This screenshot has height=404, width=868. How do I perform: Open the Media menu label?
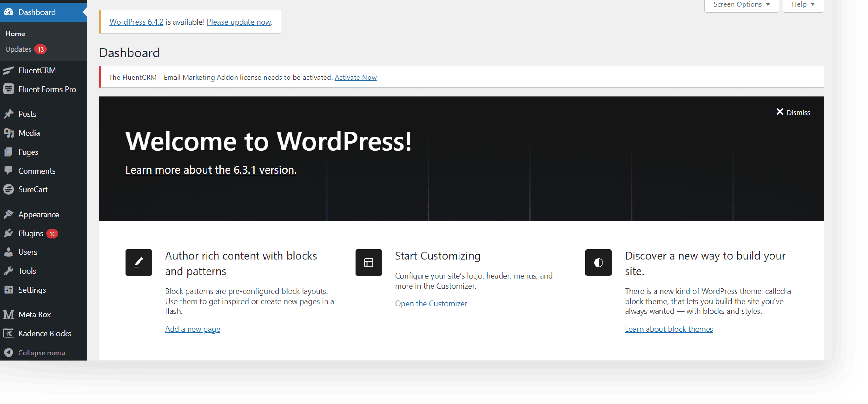(29, 133)
